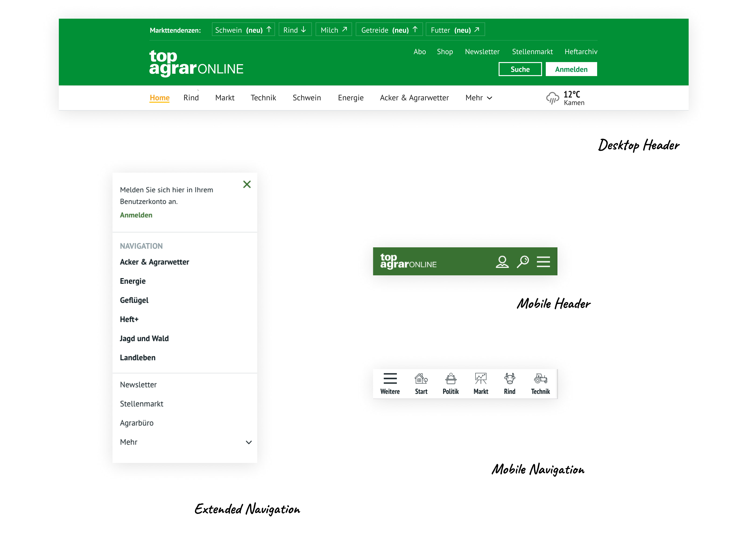Click the top agrar ONLINE desktop logo
Screen dimensions: 747x560
pyautogui.click(x=196, y=63)
